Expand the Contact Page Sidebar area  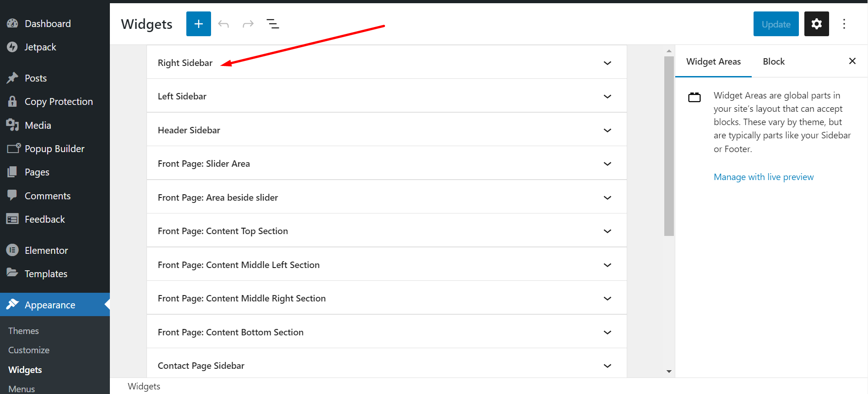(607, 366)
